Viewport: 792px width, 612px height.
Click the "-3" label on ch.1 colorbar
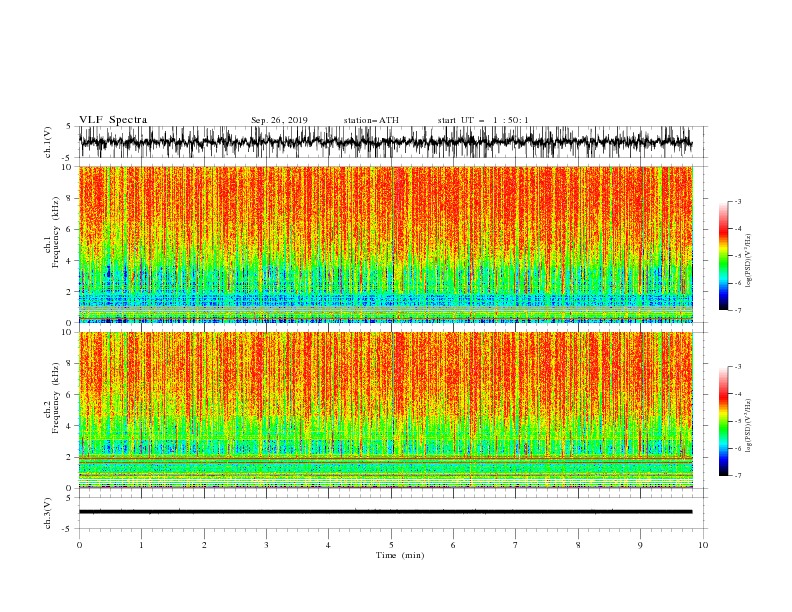[737, 201]
